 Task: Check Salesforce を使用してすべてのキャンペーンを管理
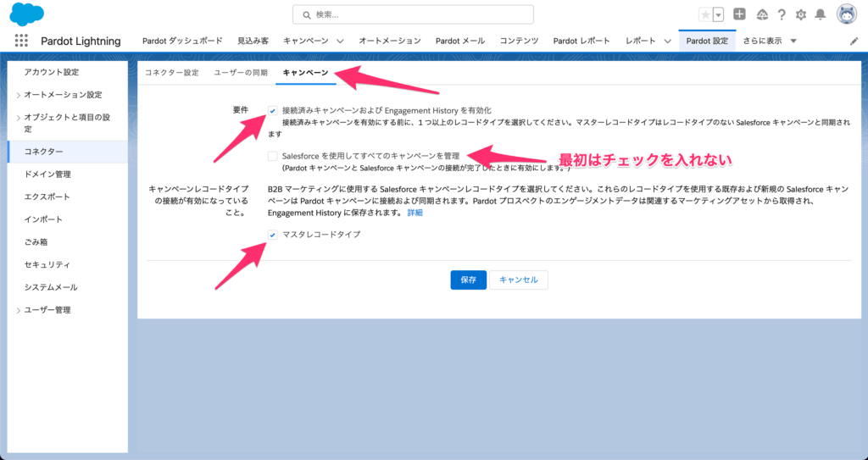click(x=272, y=156)
